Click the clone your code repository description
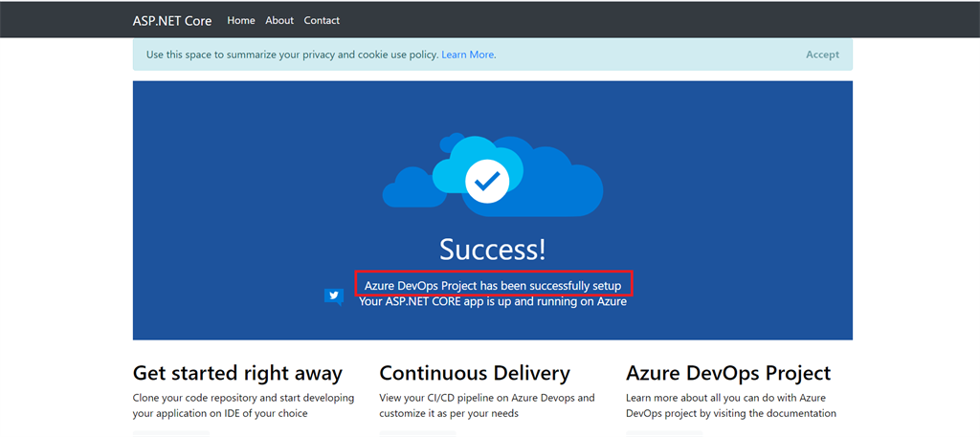 tap(243, 405)
